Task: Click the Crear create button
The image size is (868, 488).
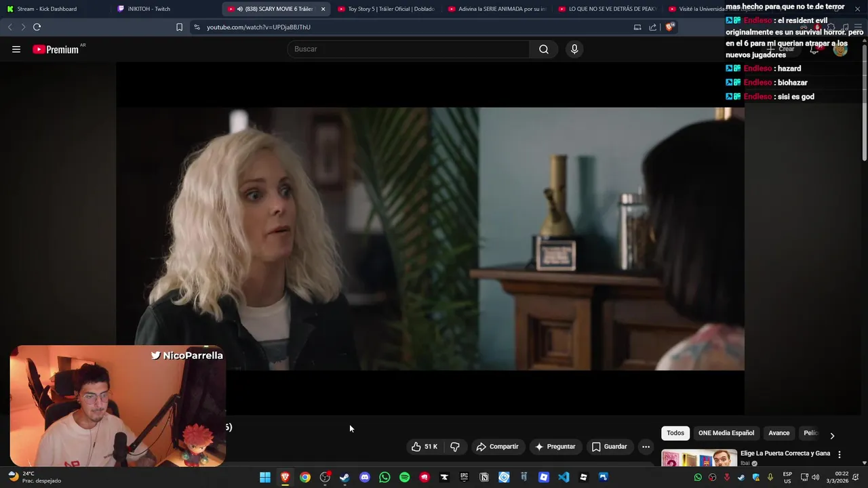Action: click(781, 49)
